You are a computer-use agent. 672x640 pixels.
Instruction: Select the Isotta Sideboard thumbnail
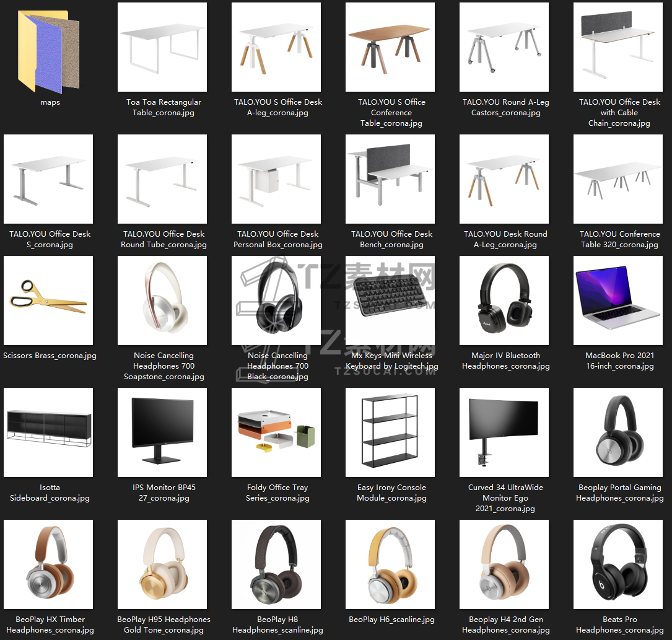pyautogui.click(x=48, y=432)
